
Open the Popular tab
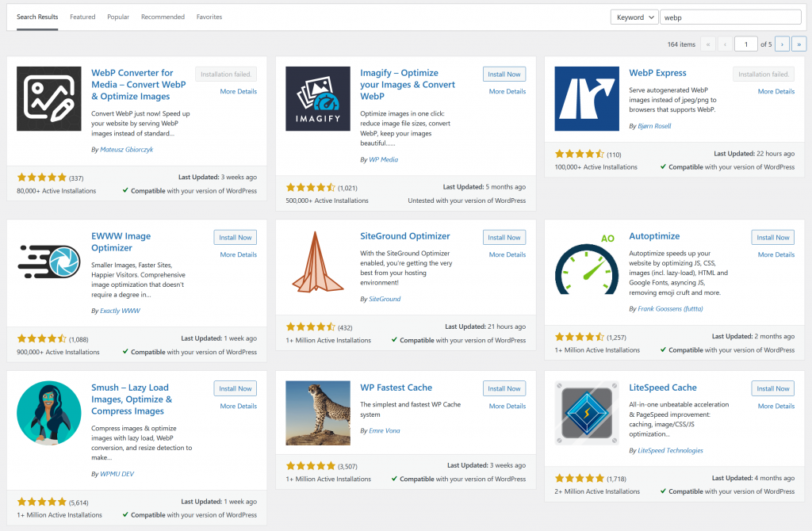[118, 17]
